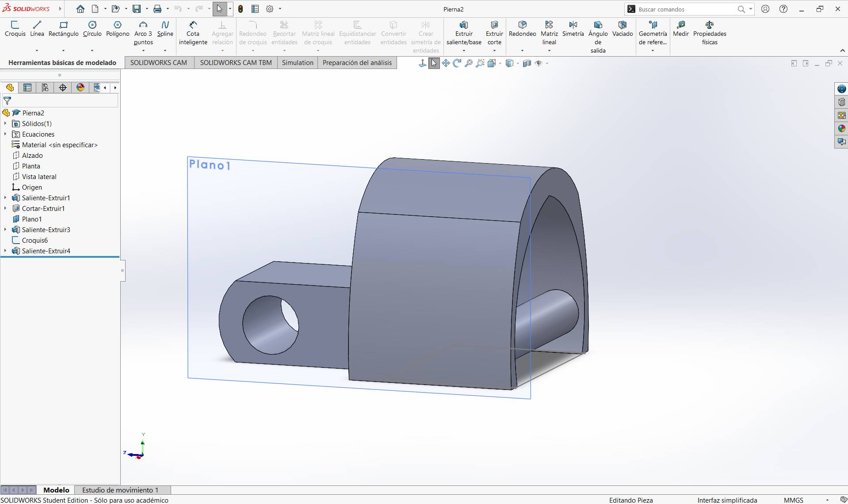Expand the Saliente-Extruir1 feature node
848x504 pixels.
(x=5, y=198)
